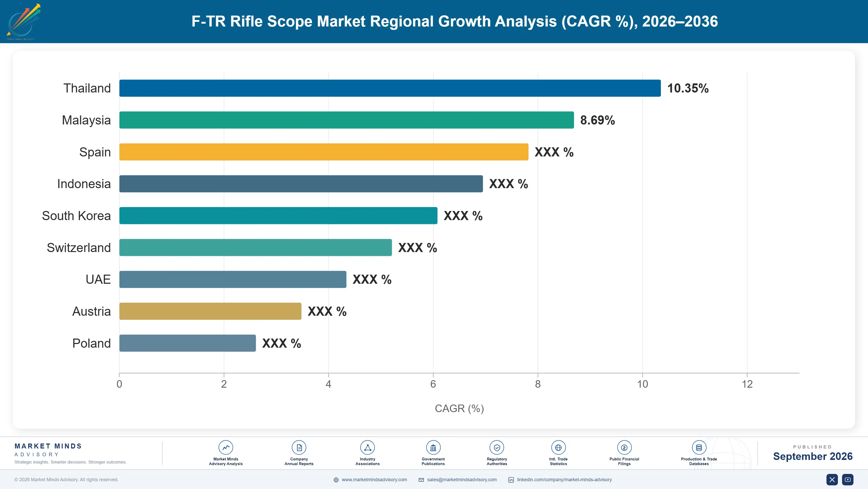Viewport: 868px width, 489px height.
Task: Click the LinkedIn icon in the footer
Action: click(x=511, y=480)
